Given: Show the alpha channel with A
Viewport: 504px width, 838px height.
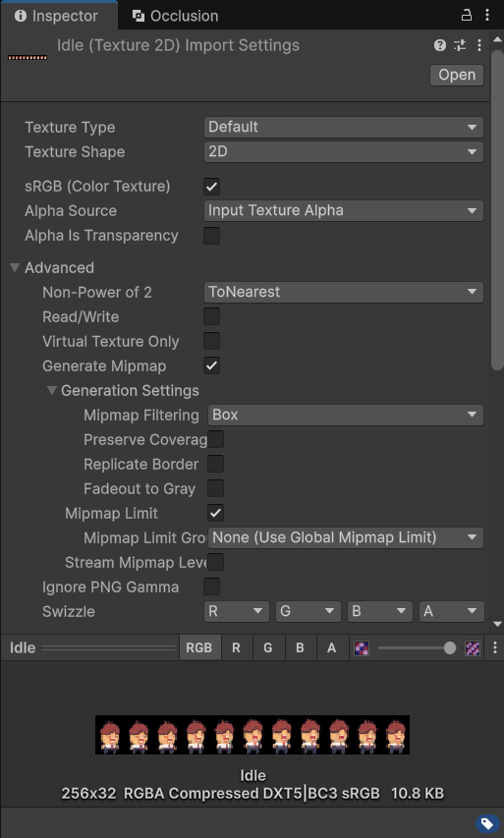Looking at the screenshot, I should click(331, 648).
